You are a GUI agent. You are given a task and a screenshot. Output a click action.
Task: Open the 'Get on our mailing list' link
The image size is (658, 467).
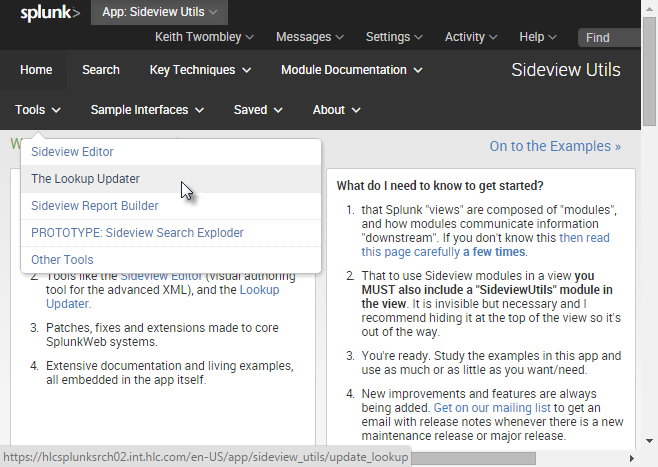tap(491, 408)
